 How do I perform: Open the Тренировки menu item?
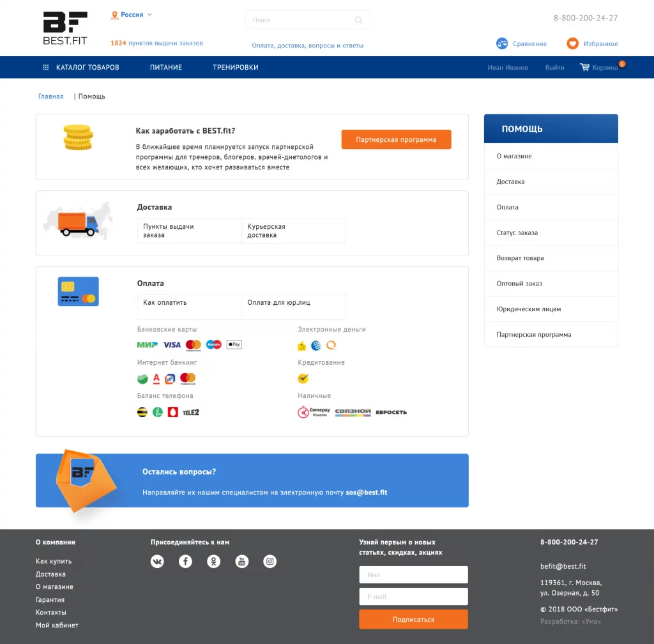(236, 67)
